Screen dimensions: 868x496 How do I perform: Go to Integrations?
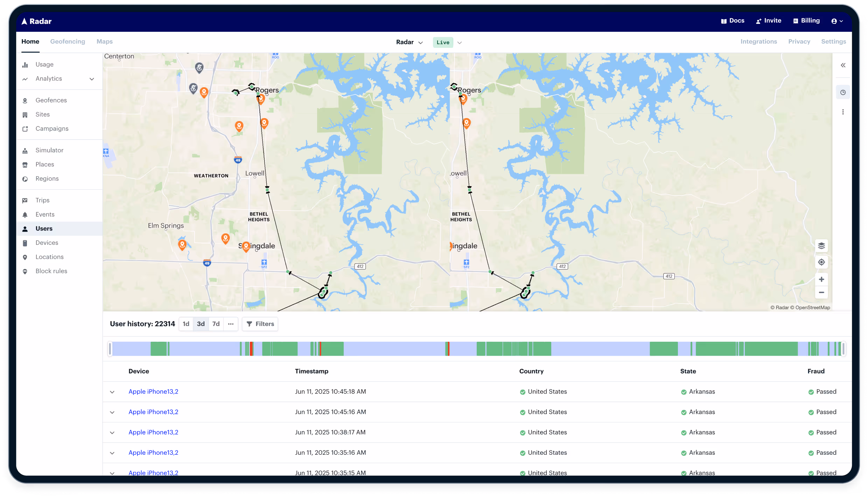point(758,41)
